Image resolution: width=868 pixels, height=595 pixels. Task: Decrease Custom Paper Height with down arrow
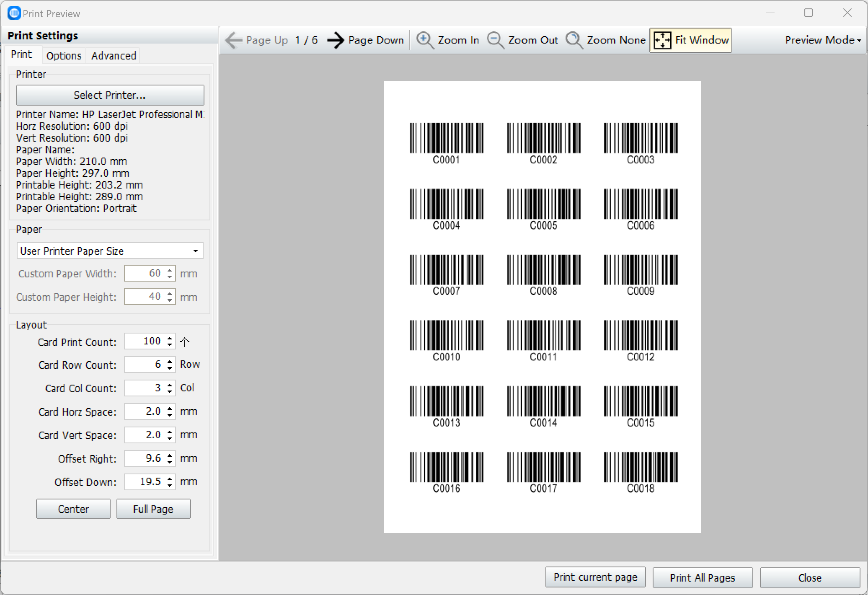(170, 300)
